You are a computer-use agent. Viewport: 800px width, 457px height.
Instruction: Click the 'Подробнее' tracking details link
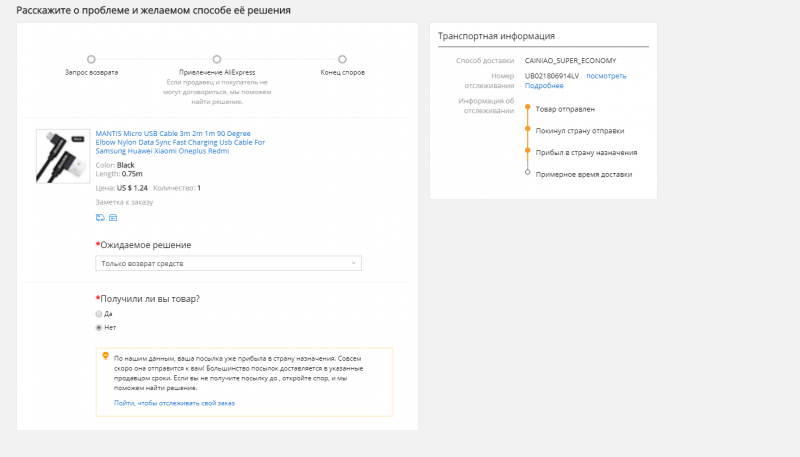pyautogui.click(x=542, y=86)
